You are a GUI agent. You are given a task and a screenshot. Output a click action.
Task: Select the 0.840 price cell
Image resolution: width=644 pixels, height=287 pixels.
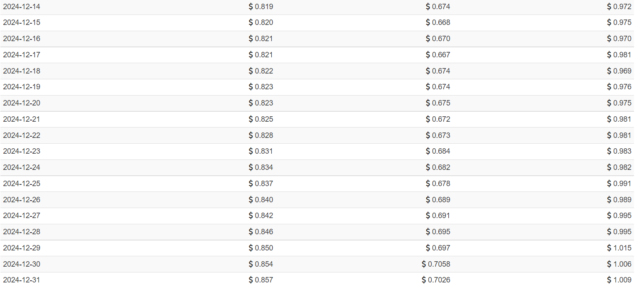[x=264, y=200]
